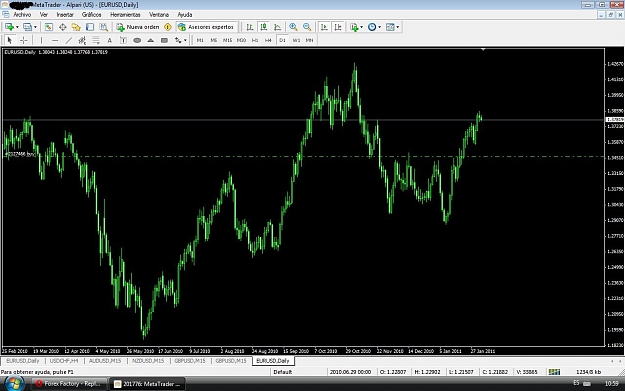Viewport: 625px width, 391px height.
Task: Select the triangle shape tool
Action: 151,40
